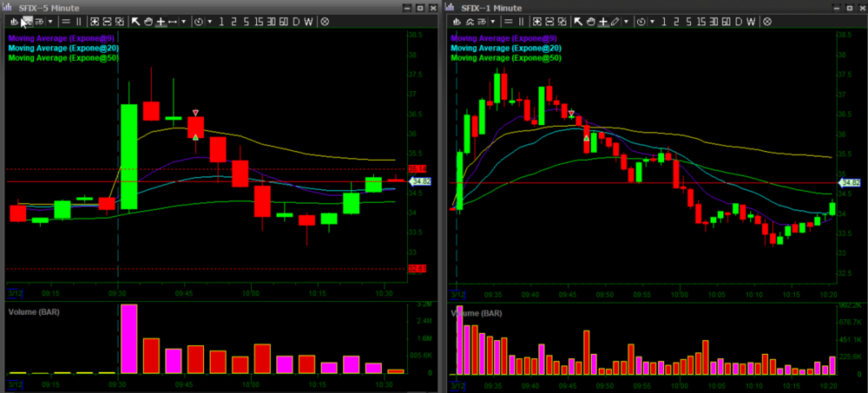Screen dimensions: 868x393
Task: Click the Volume (BAR) label in 1 Minute chart
Action: (476, 311)
